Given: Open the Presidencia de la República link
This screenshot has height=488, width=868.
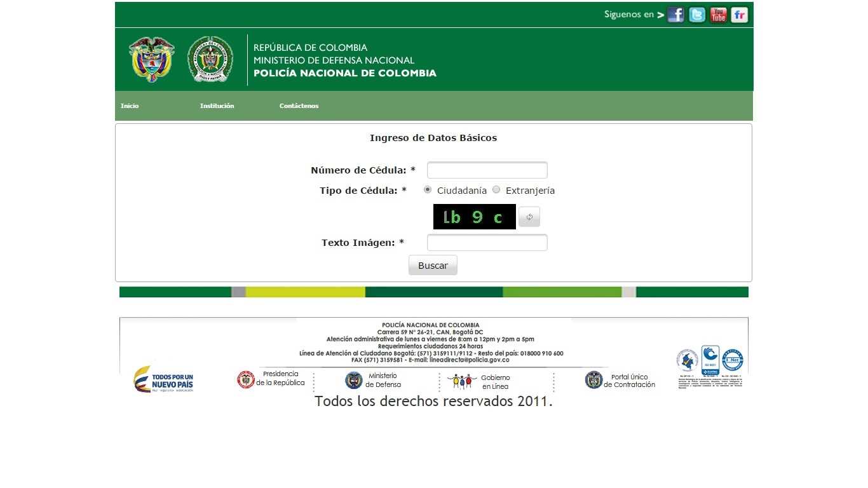Looking at the screenshot, I should pyautogui.click(x=271, y=379).
